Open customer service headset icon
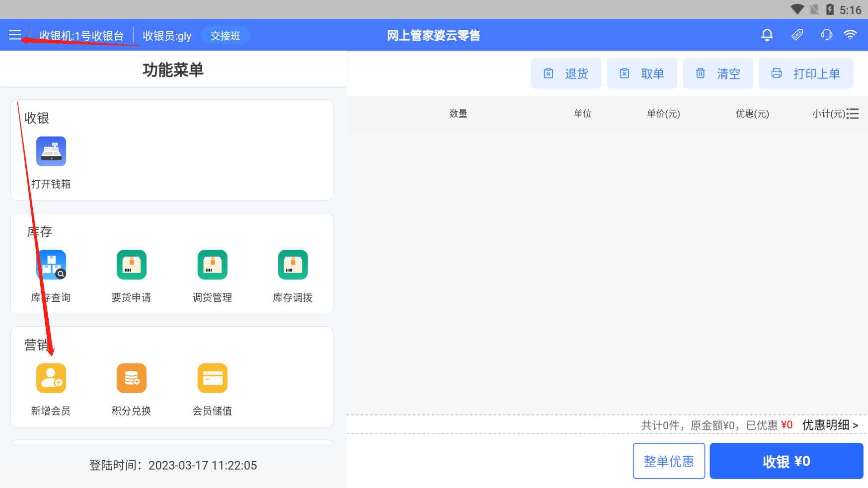This screenshot has height=488, width=868. (x=826, y=35)
